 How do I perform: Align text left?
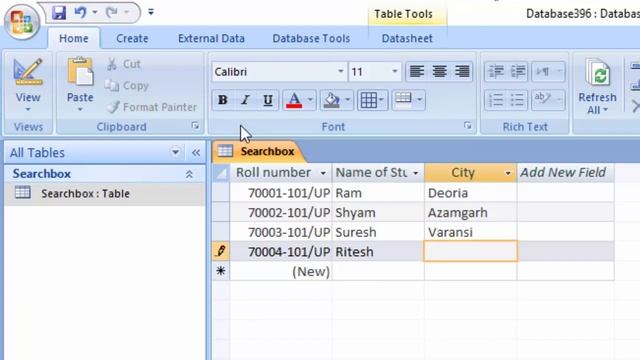pos(417,71)
